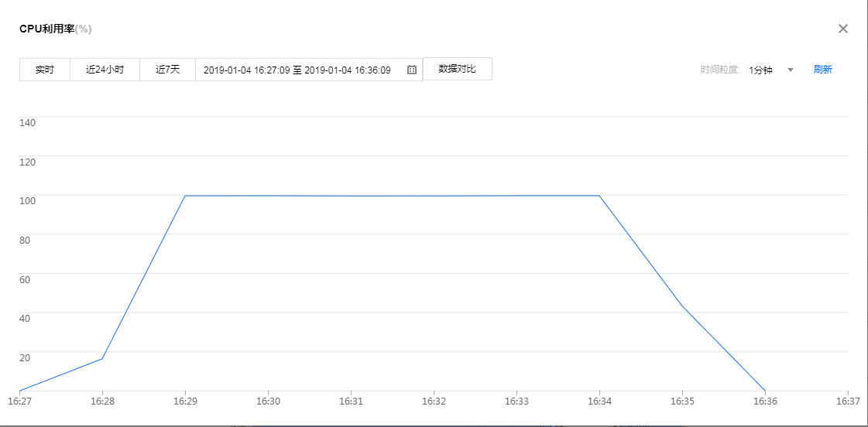Click the chart line point at 16:28
This screenshot has height=427, width=868.
tap(102, 359)
